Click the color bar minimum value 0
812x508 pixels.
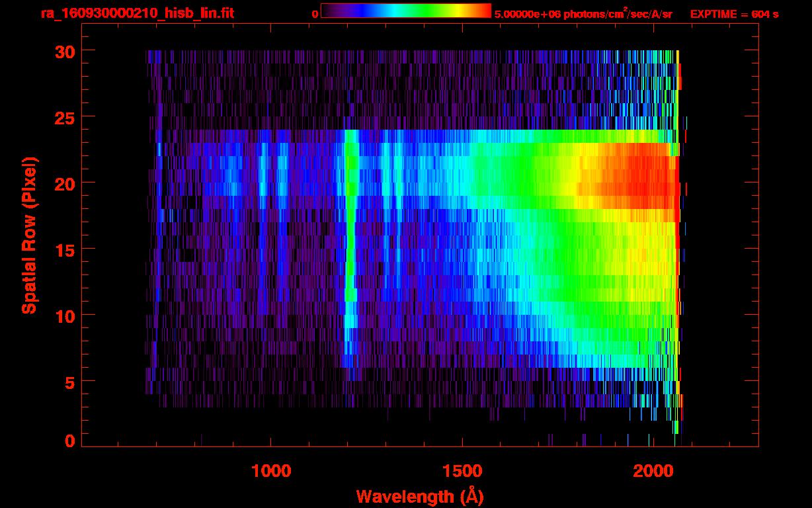(315, 14)
